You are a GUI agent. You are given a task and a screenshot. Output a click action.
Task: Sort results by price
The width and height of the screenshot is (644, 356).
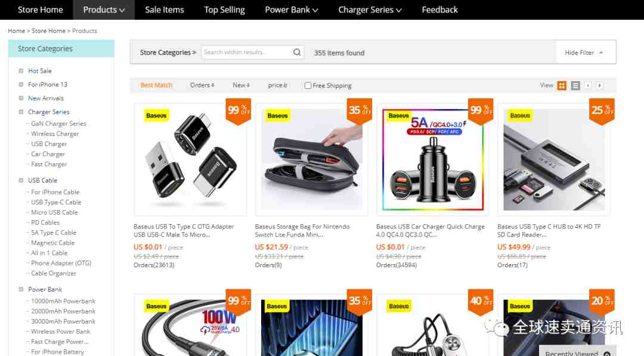pos(278,85)
